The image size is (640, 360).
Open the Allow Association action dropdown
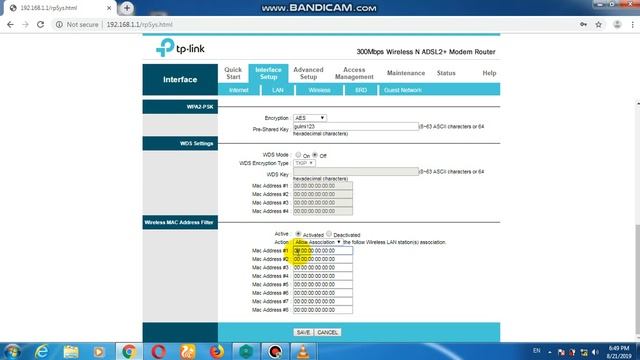pyautogui.click(x=318, y=242)
